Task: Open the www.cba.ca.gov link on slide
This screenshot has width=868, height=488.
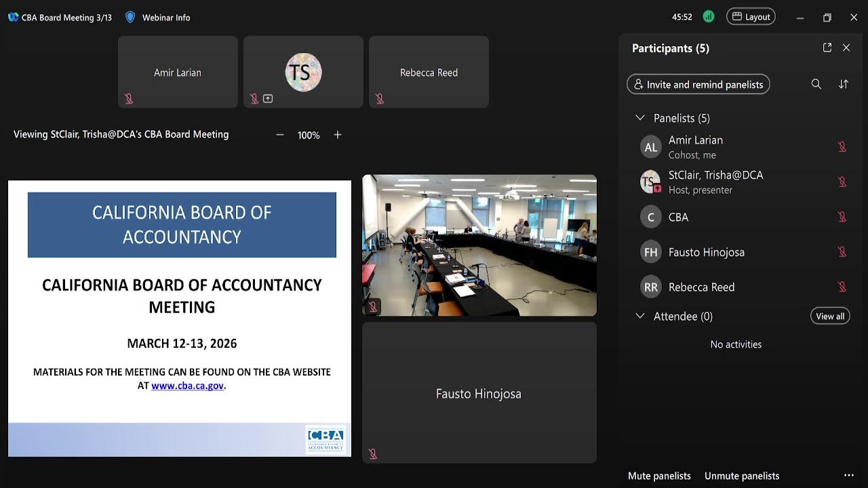Action: 187,386
